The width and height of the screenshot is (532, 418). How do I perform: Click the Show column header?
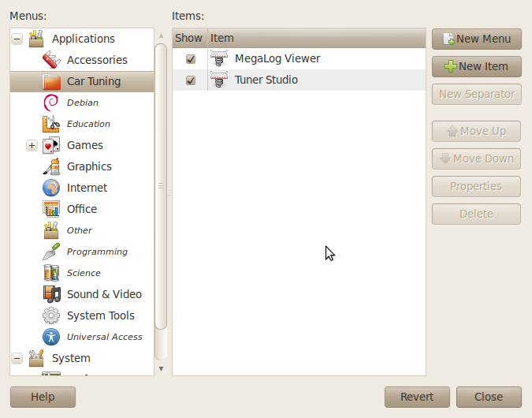tap(190, 38)
